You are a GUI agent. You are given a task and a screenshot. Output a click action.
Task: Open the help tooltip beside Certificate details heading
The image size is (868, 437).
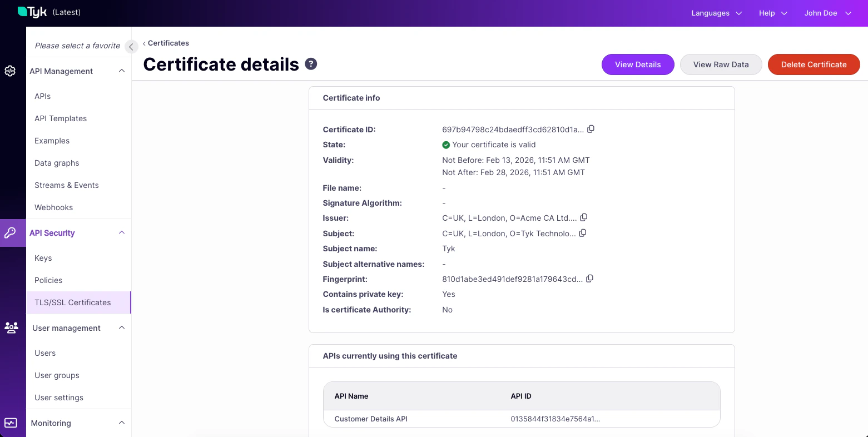click(310, 64)
